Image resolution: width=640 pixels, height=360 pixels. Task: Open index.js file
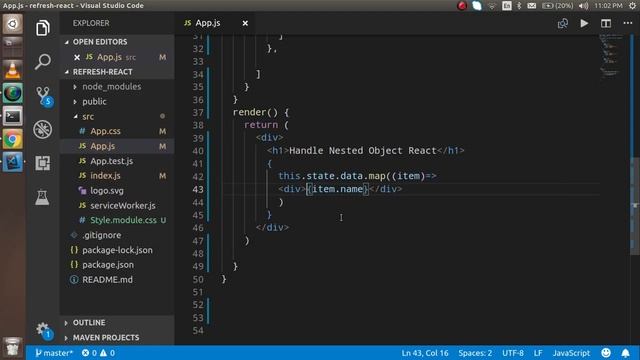pyautogui.click(x=117, y=176)
